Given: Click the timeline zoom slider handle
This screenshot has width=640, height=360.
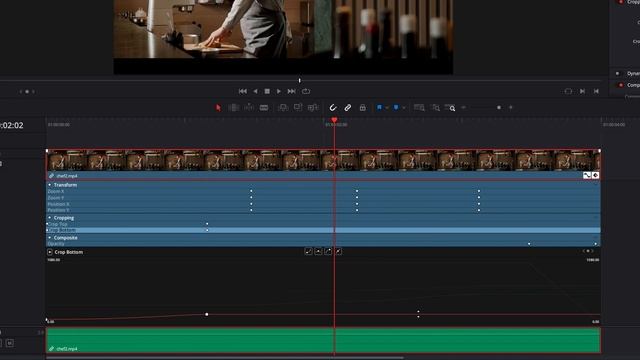Looking at the screenshot, I should pos(499,108).
